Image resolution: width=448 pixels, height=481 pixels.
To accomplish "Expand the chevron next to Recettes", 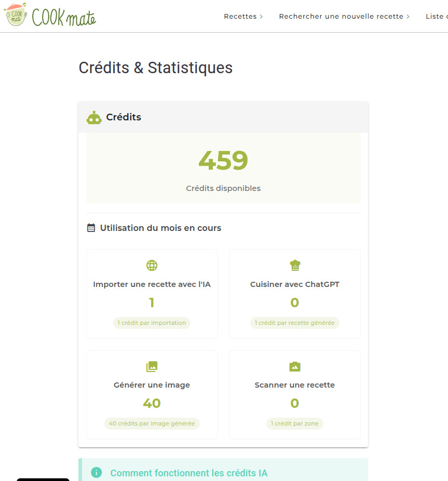I will [261, 17].
